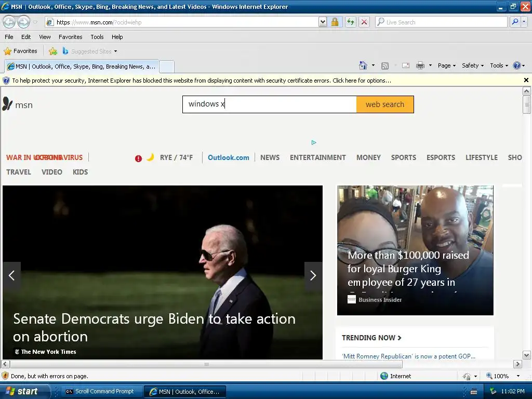This screenshot has height=399, width=532.
Task: Click the Read Mail envelope icon
Action: (x=406, y=65)
